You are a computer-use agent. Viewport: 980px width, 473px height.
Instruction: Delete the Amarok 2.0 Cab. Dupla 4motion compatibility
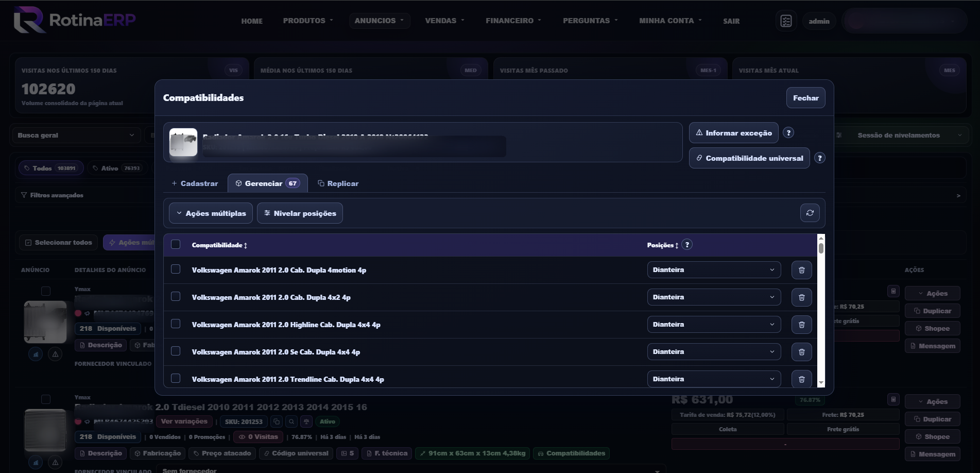click(801, 270)
